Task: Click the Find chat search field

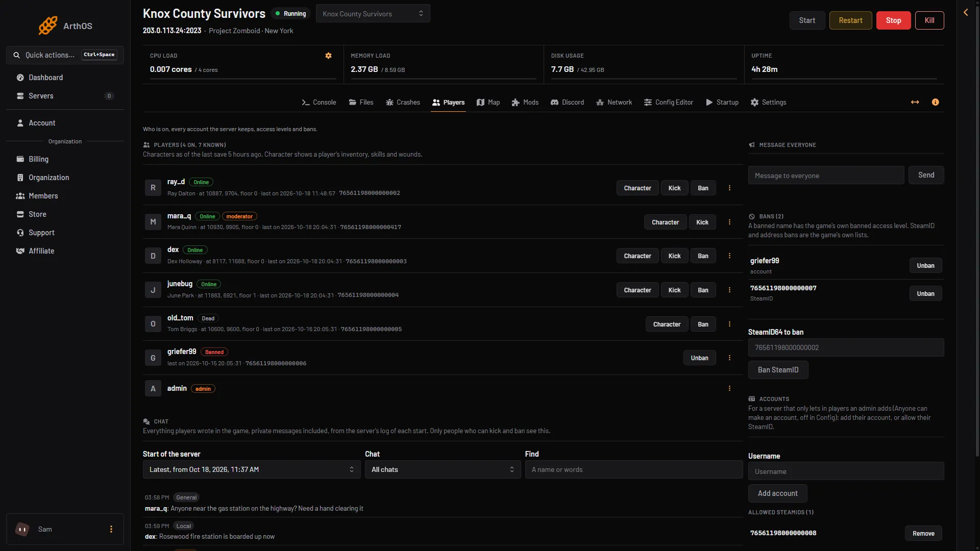Action: [x=633, y=470]
